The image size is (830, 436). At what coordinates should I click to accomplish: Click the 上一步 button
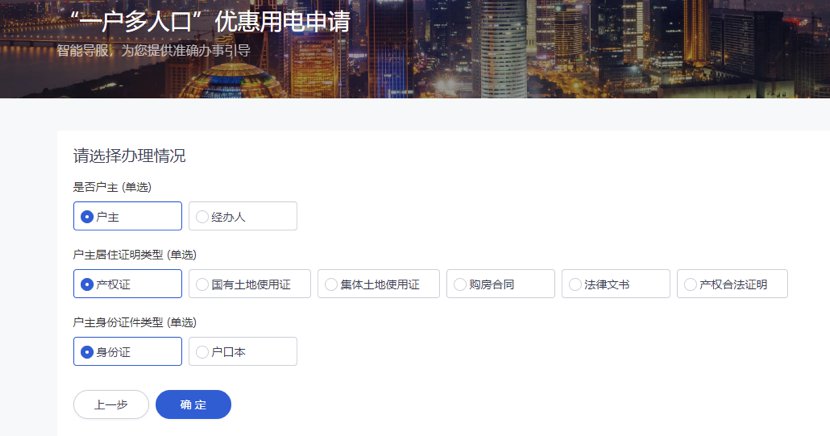[x=111, y=404]
